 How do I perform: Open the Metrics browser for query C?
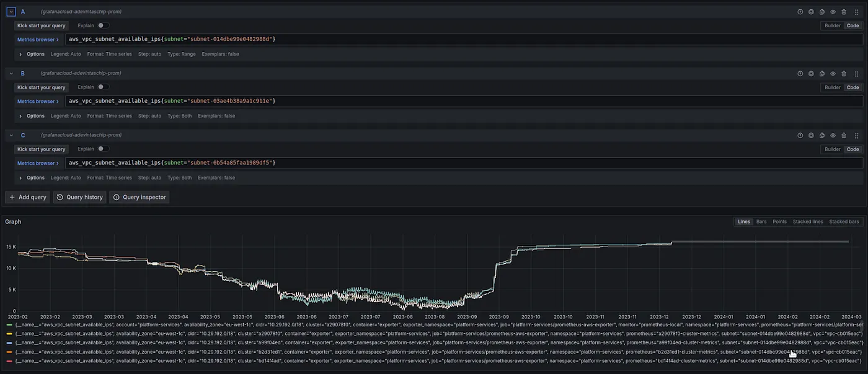[38, 163]
